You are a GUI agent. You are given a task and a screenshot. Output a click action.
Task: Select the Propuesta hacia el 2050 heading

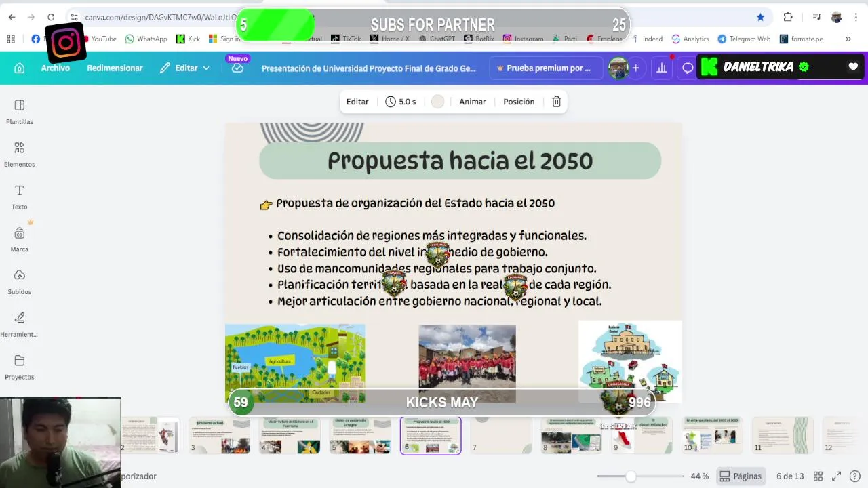[x=460, y=161]
